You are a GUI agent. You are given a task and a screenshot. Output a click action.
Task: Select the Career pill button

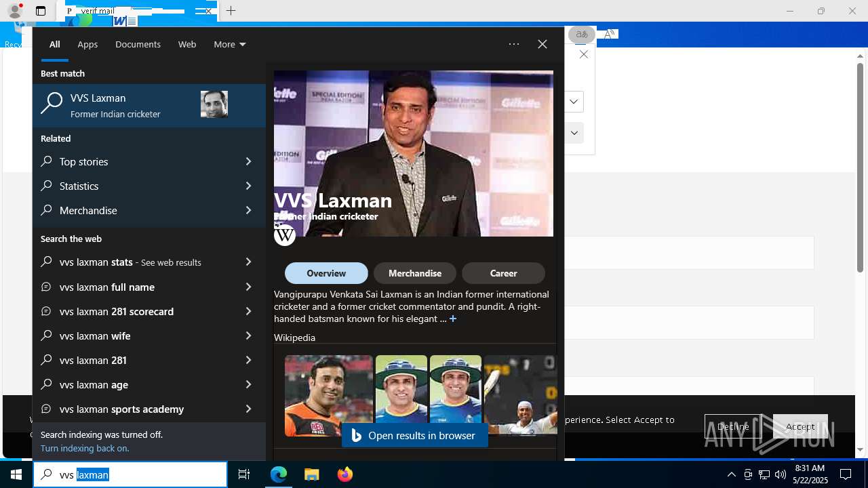point(503,273)
